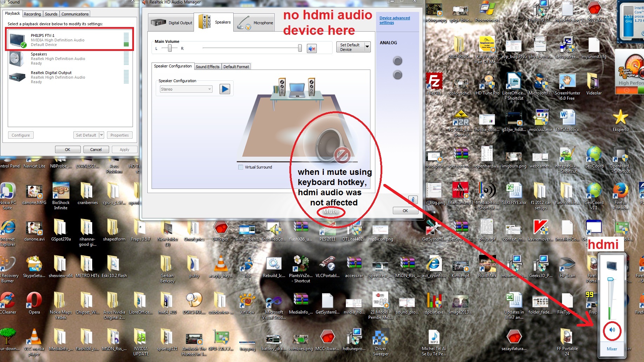Adjust the Main Volume slider handle
Image resolution: width=644 pixels, height=362 pixels.
pos(300,48)
